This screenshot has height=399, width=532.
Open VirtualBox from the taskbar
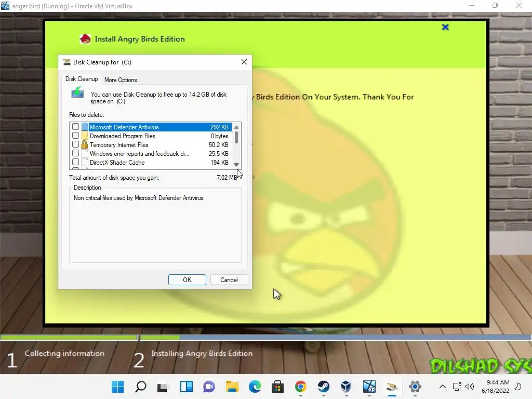(346, 387)
